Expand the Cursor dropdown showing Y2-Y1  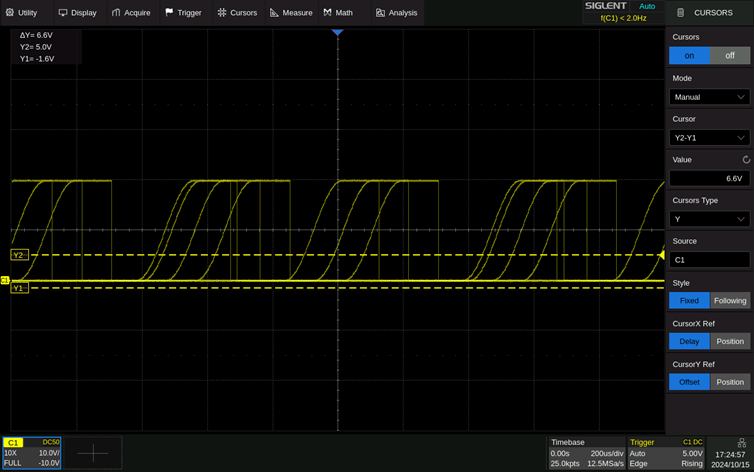709,138
